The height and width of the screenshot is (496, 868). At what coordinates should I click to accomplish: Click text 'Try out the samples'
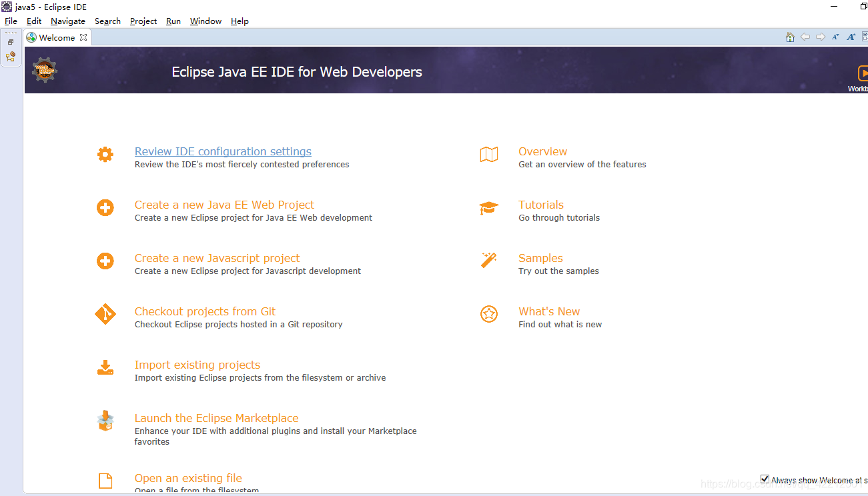(558, 271)
